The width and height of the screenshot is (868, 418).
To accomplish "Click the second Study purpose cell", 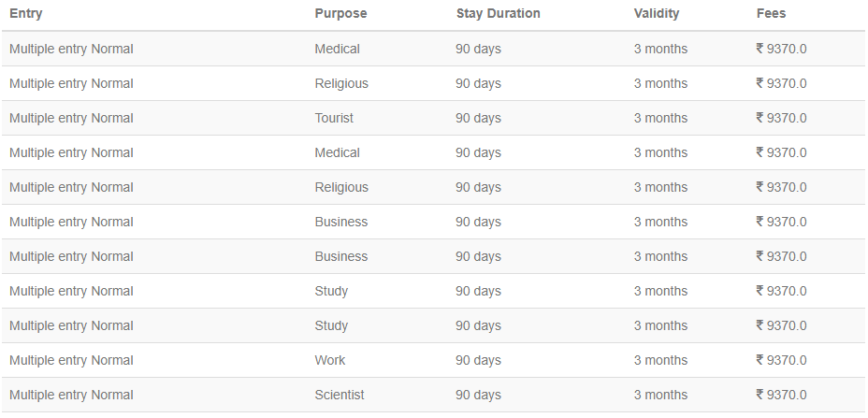I will click(x=331, y=325).
